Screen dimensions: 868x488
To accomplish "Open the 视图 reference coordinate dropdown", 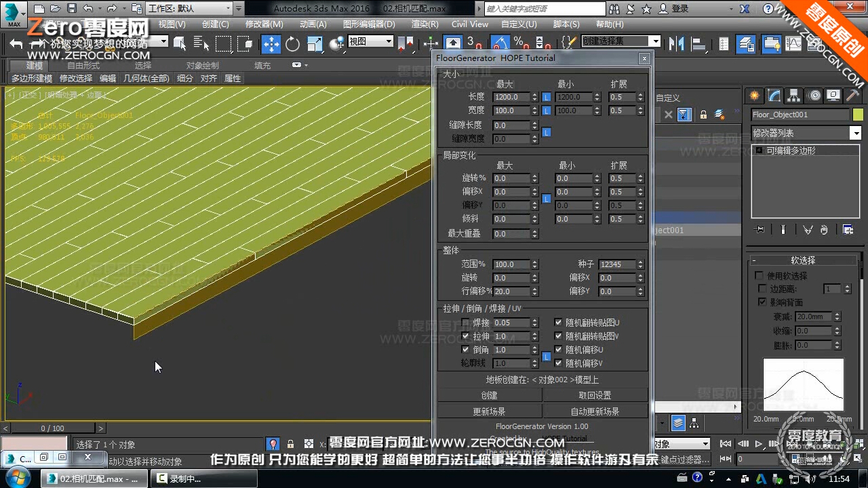I will [x=370, y=41].
